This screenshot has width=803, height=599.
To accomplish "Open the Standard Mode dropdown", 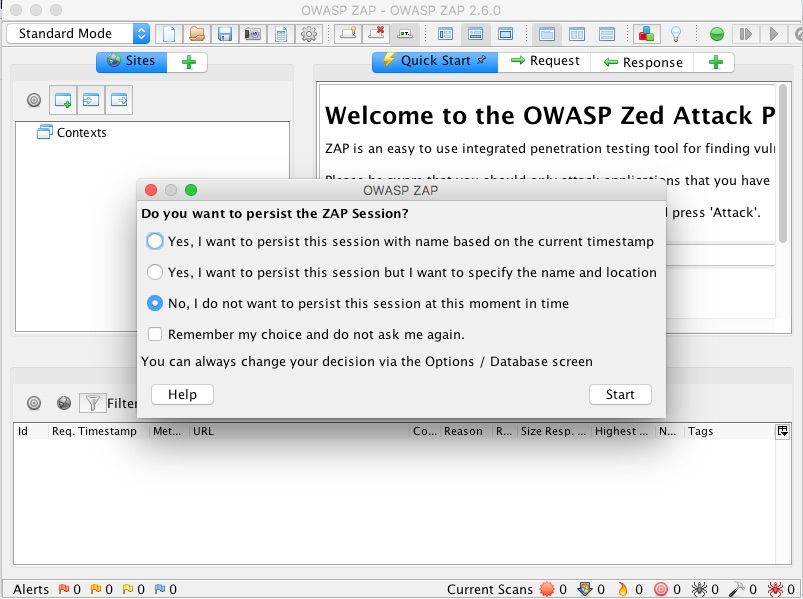I will pyautogui.click(x=78, y=34).
